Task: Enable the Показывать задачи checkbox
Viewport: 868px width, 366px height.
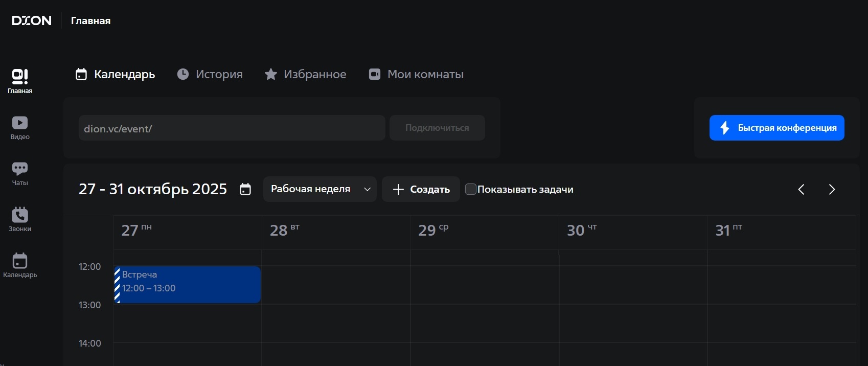Action: (471, 189)
